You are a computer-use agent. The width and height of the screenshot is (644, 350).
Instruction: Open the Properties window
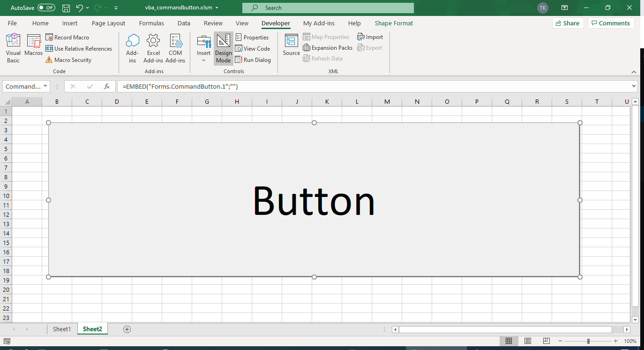253,37
